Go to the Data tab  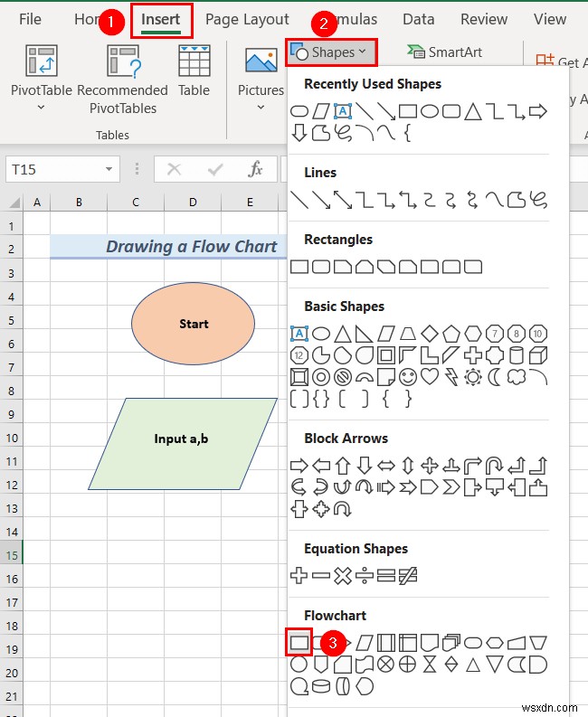pos(418,19)
